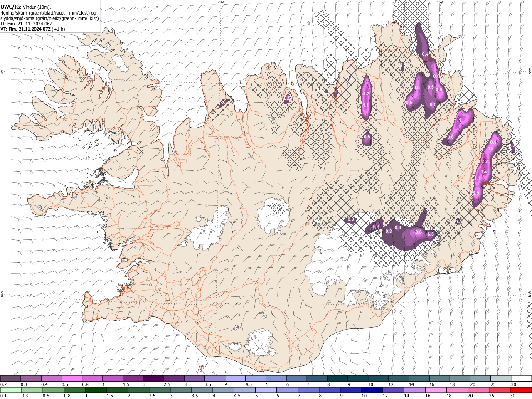Click the '0.1' label on the lower scale
The width and height of the screenshot is (532, 399).
[3, 396]
